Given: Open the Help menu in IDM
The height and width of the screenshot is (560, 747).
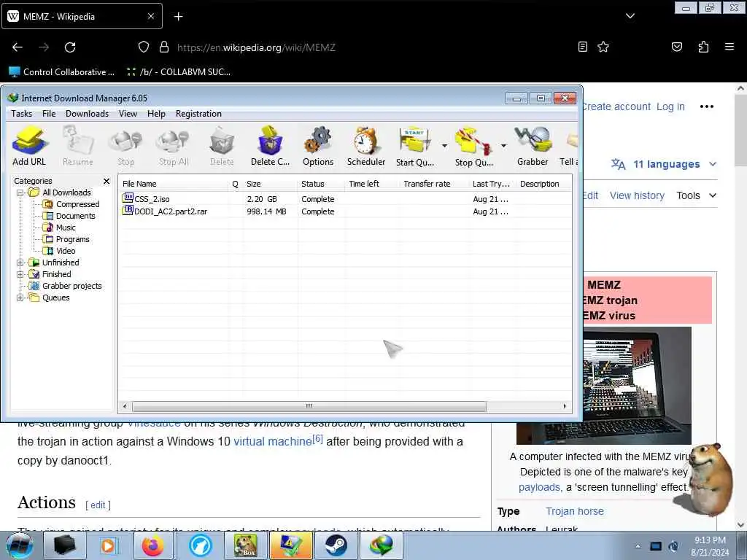Looking at the screenshot, I should click(156, 114).
